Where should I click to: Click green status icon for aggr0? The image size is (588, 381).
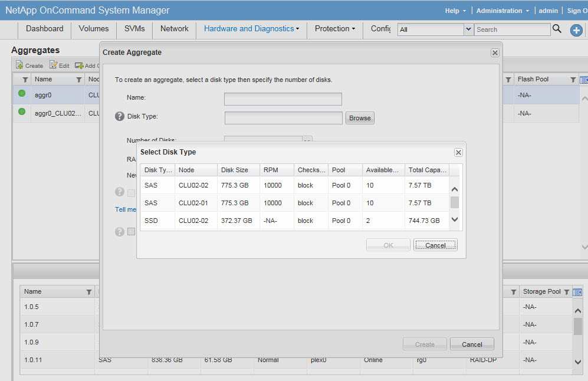pyautogui.click(x=22, y=93)
